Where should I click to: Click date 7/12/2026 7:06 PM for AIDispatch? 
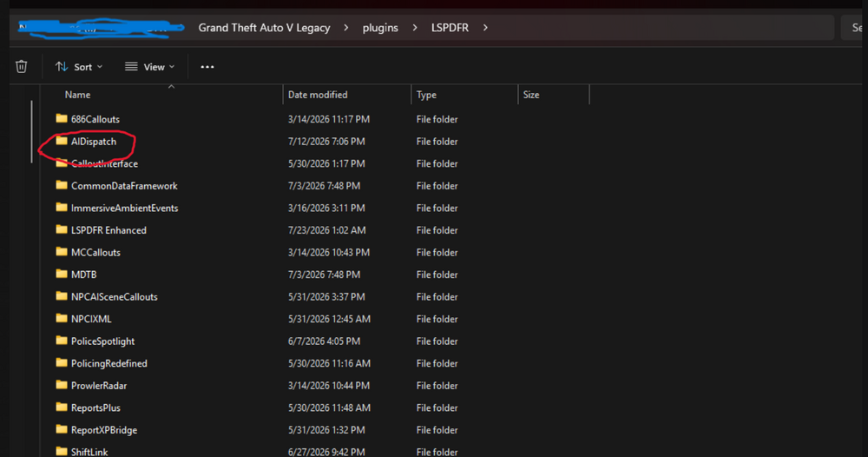coord(326,142)
